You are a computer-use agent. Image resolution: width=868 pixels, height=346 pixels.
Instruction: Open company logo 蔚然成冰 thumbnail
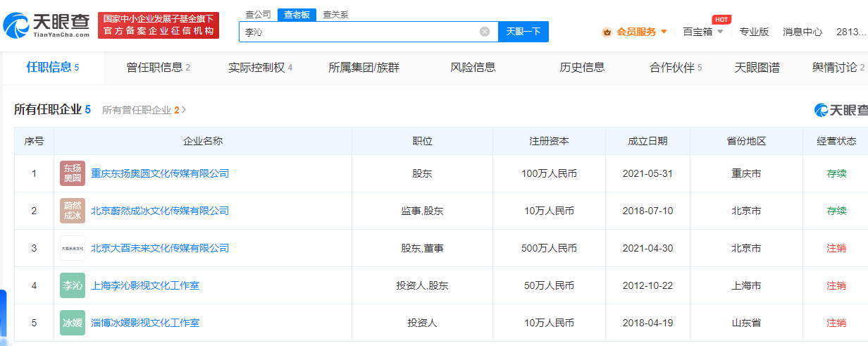click(73, 211)
